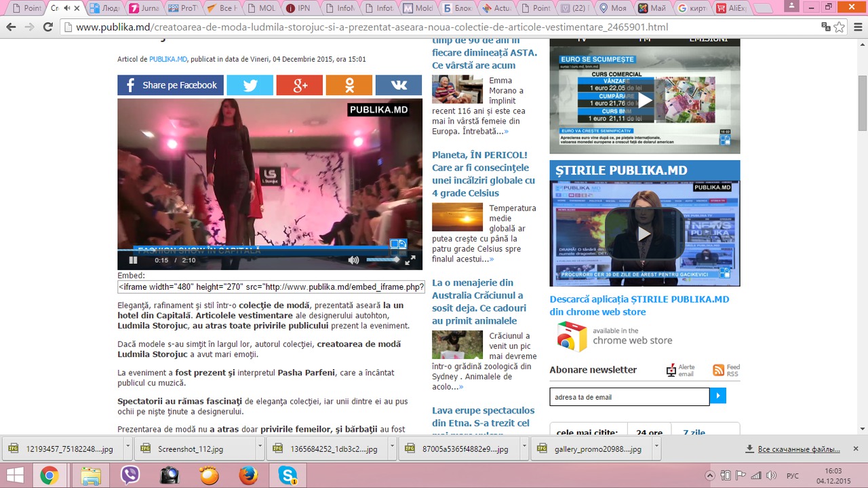Viewport: 868px width, 488px height.
Task: Open Skype from the taskbar
Action: (288, 475)
